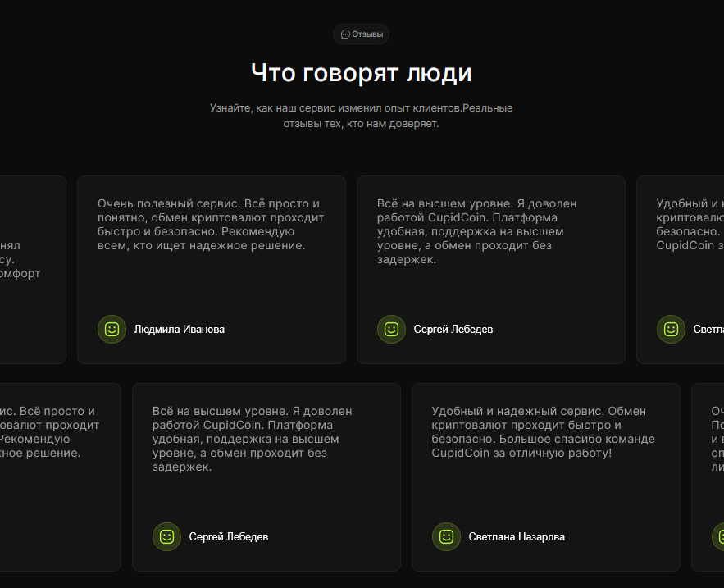
Task: Open the Светлана Назарова author name
Action: coord(517,537)
